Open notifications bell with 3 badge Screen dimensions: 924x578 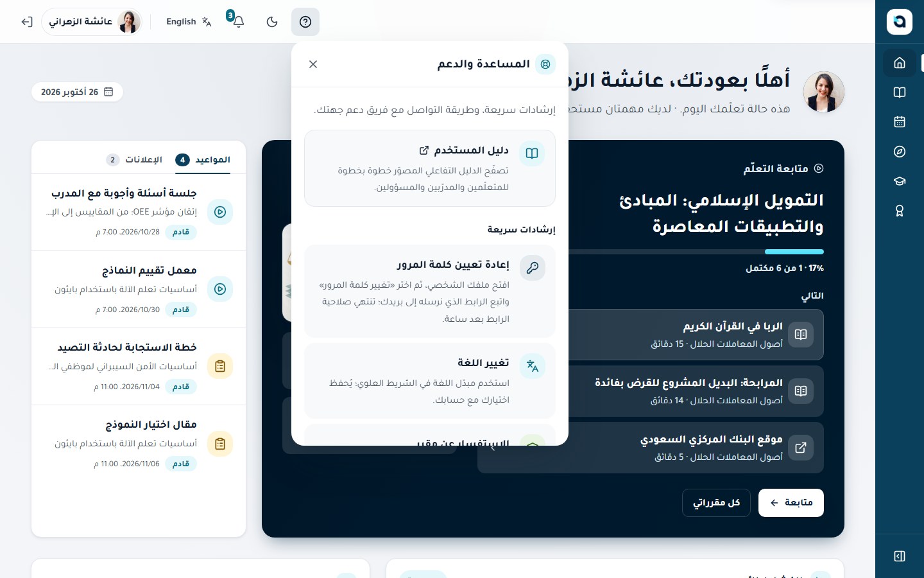coord(237,22)
